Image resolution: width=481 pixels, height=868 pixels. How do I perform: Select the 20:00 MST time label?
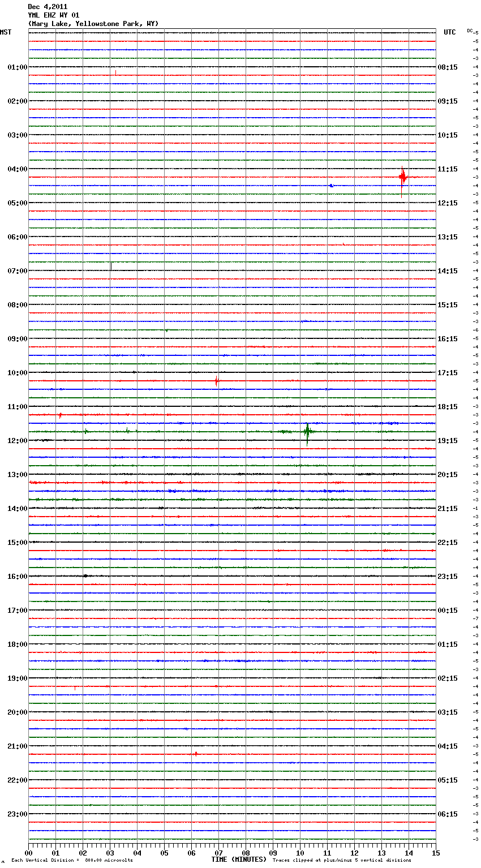pyautogui.click(x=18, y=712)
